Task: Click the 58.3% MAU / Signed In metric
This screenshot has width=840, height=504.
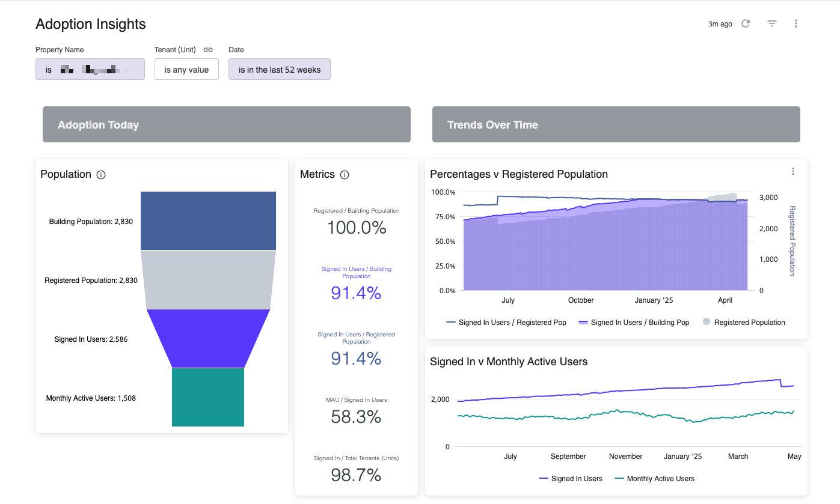Action: point(356,417)
